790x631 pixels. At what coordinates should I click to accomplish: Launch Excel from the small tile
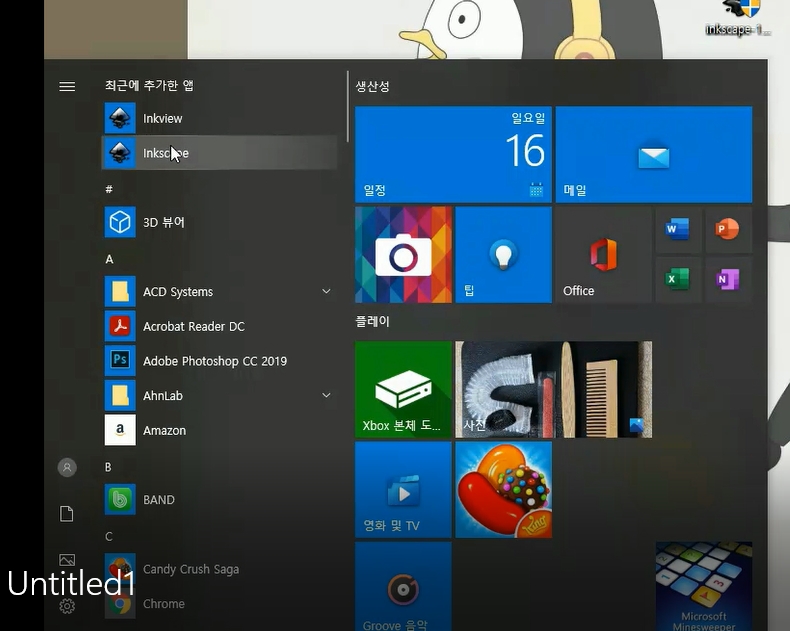pos(677,279)
